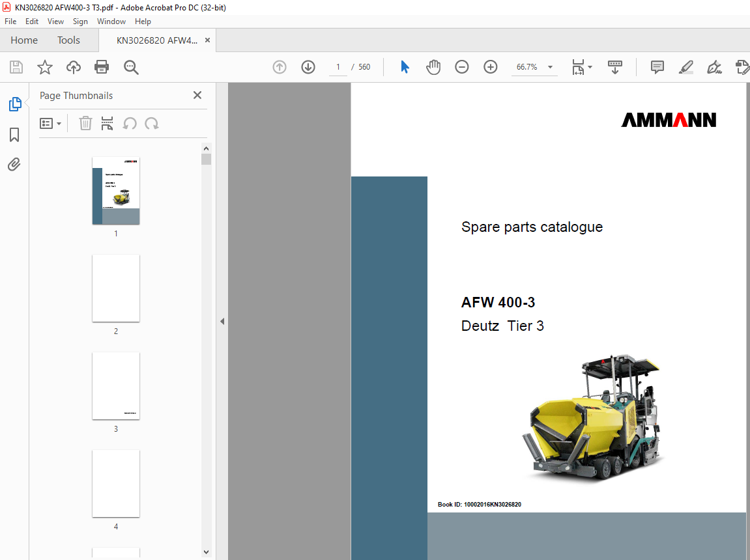Upload file to cloud icon
Screen dimensions: 750x560
pos(73,67)
